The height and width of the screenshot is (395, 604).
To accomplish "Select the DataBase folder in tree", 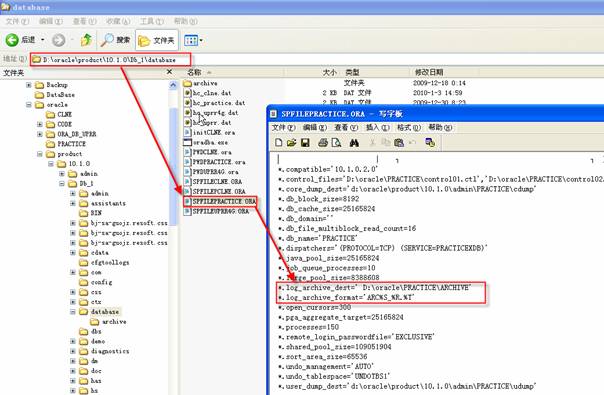I will [55, 94].
